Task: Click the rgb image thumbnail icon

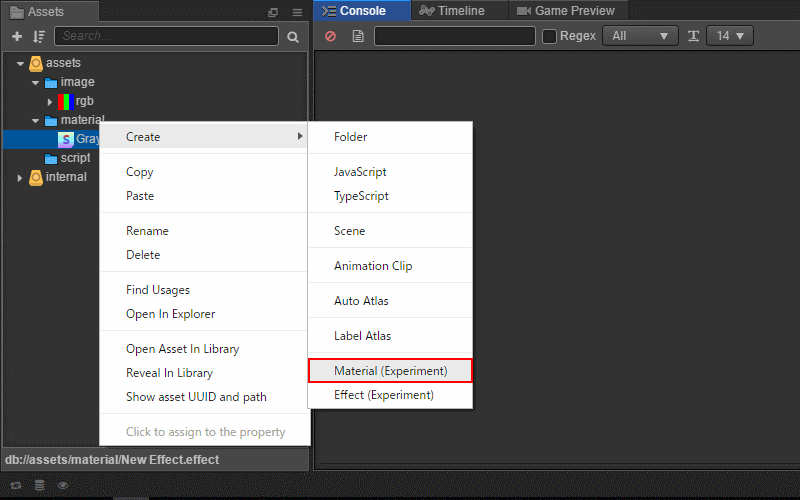Action: click(66, 102)
